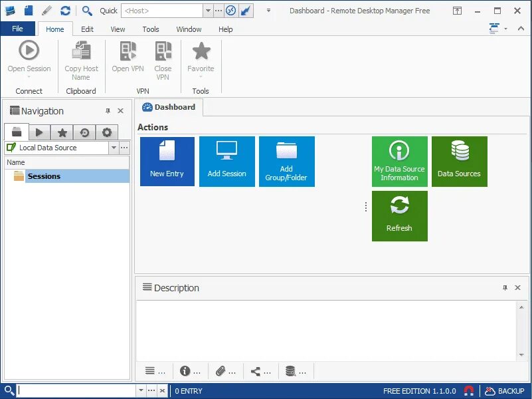Click the red magnet icon in status bar
This screenshot has width=532, height=399.
[x=468, y=391]
